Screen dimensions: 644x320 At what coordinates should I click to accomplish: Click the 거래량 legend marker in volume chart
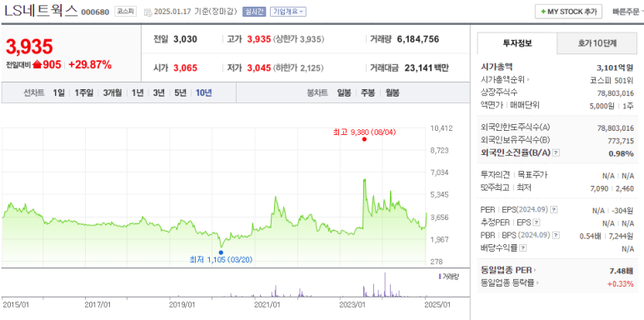(439, 277)
